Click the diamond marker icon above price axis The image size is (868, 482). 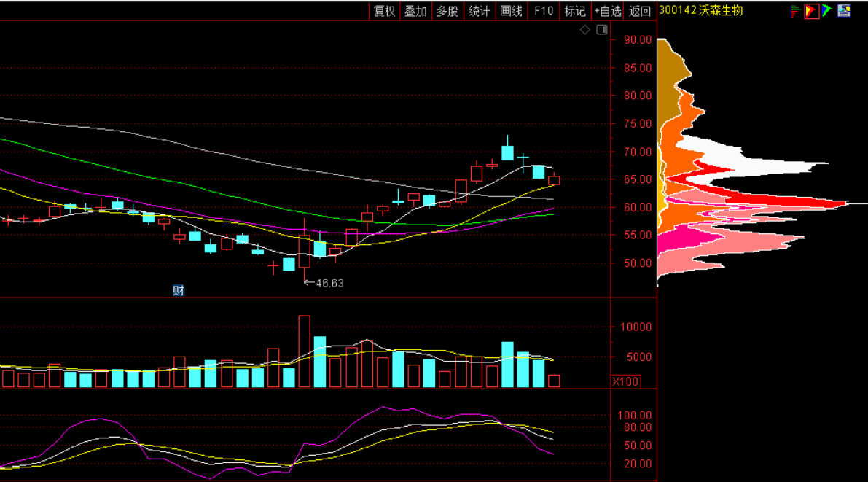pyautogui.click(x=584, y=30)
